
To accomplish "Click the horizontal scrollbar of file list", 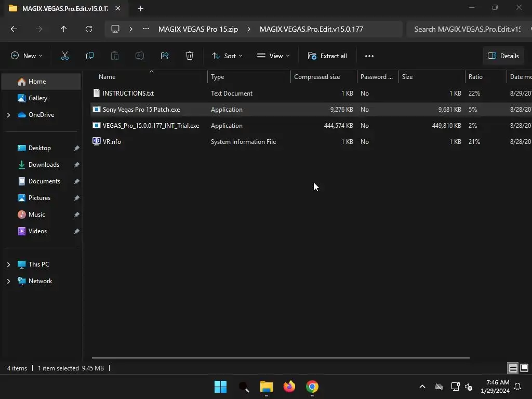I will pyautogui.click(x=281, y=358).
